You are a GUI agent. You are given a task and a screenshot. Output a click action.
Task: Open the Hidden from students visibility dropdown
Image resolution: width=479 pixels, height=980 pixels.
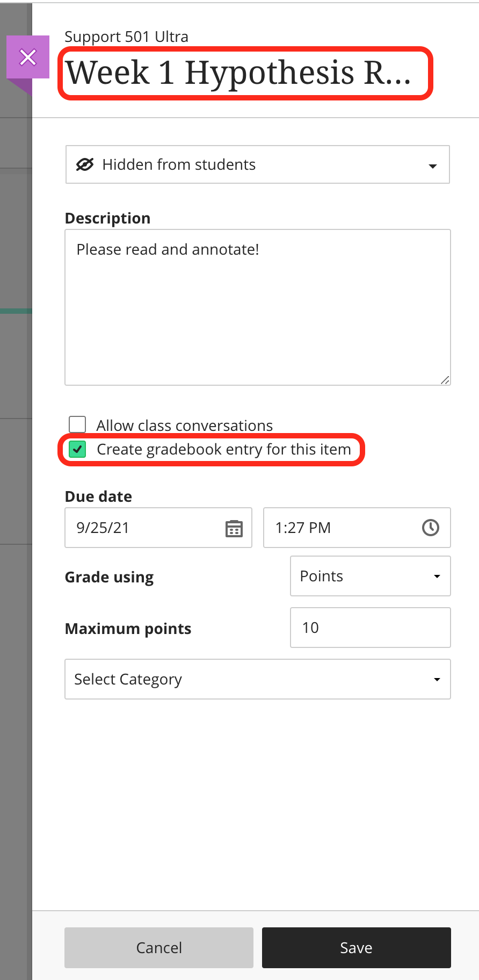tap(257, 164)
